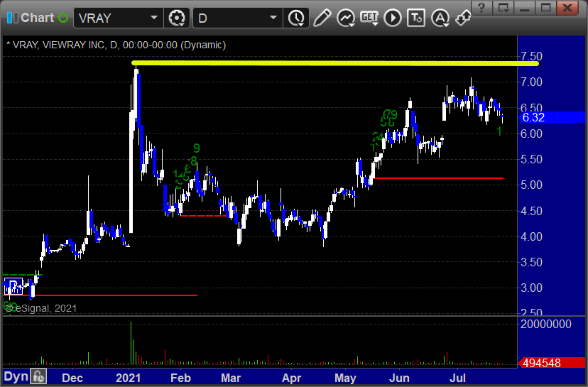Select the pencil drawing tool

click(x=322, y=18)
